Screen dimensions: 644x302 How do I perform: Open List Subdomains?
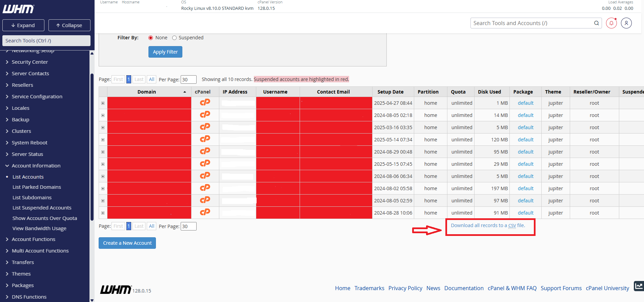pos(32,198)
